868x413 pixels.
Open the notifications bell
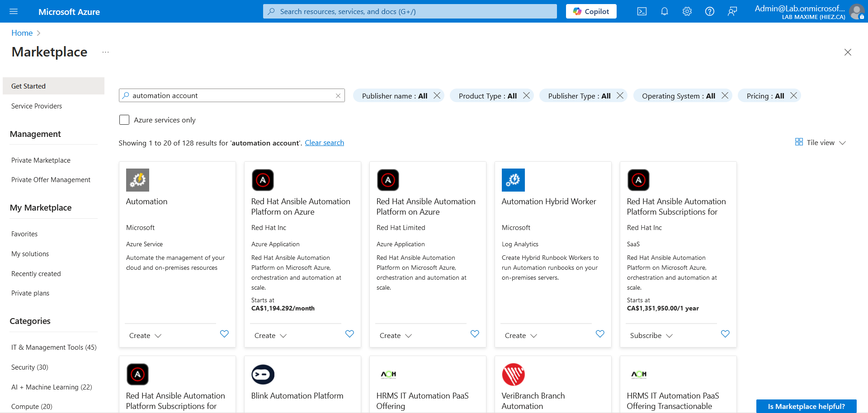[664, 12]
